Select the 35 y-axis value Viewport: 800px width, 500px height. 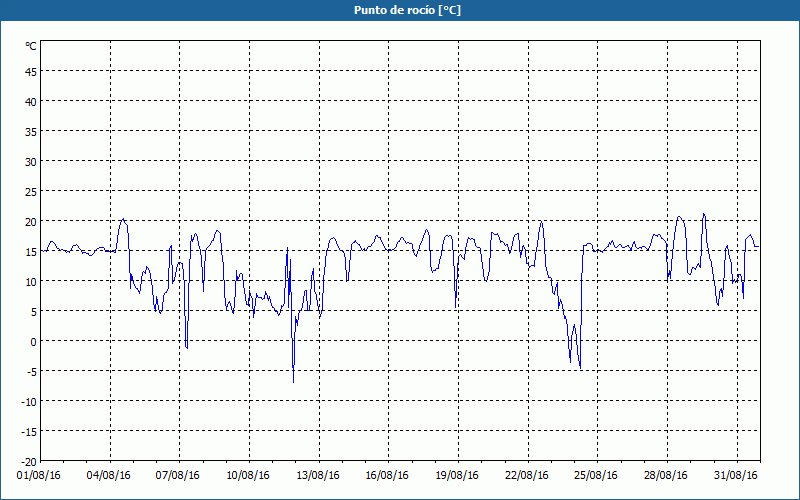31,132
